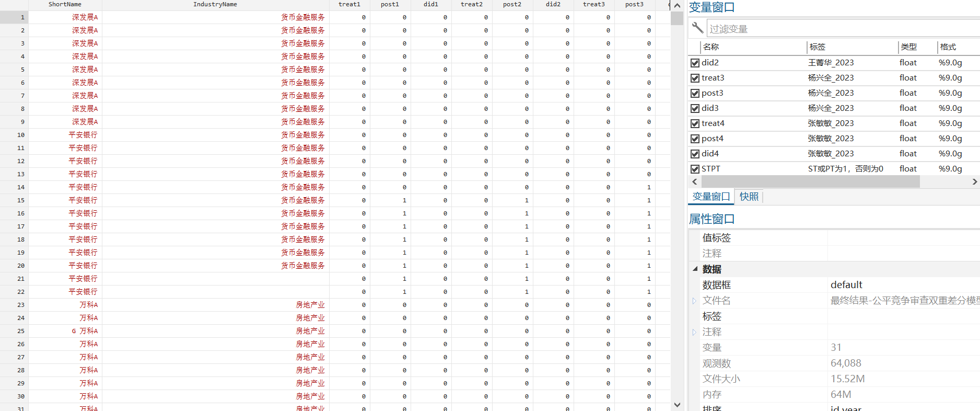This screenshot has height=411, width=980.
Task: Click the float type in the post4 row
Action: tap(908, 139)
